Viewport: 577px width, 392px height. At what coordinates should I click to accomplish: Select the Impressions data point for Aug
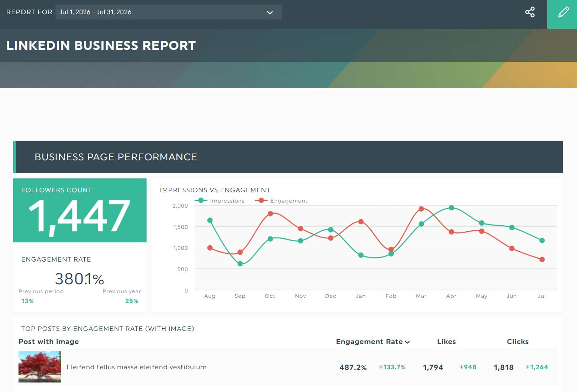[210, 220]
